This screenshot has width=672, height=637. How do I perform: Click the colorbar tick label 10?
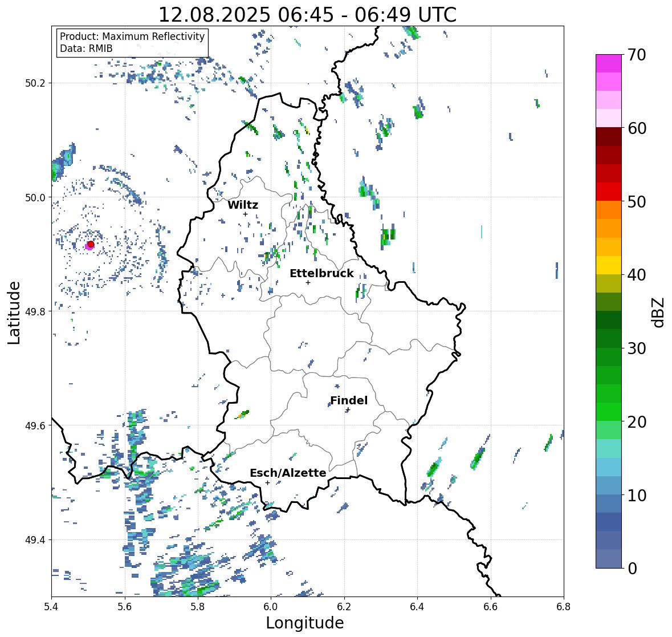pyautogui.click(x=637, y=494)
